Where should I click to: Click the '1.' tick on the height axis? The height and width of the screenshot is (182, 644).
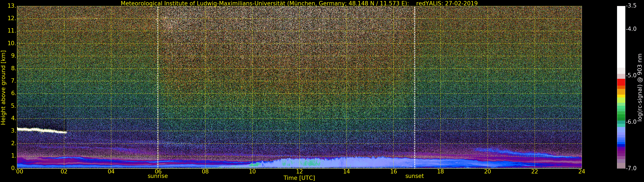coord(13,156)
